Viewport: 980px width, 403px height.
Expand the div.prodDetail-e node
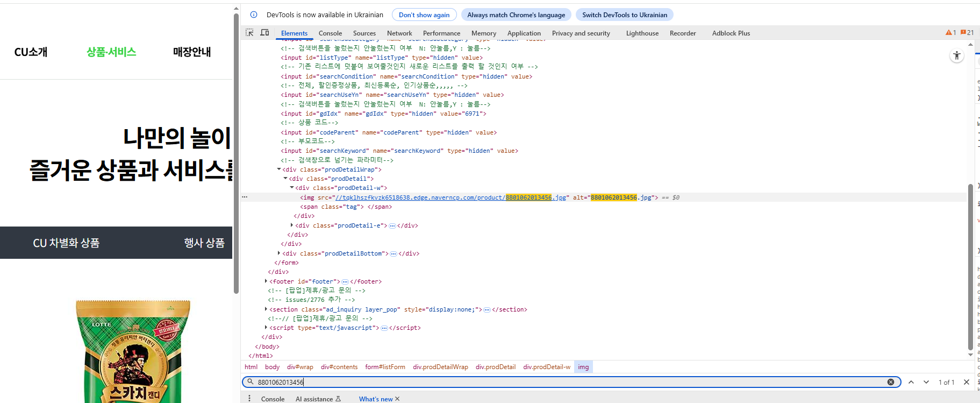click(x=292, y=225)
